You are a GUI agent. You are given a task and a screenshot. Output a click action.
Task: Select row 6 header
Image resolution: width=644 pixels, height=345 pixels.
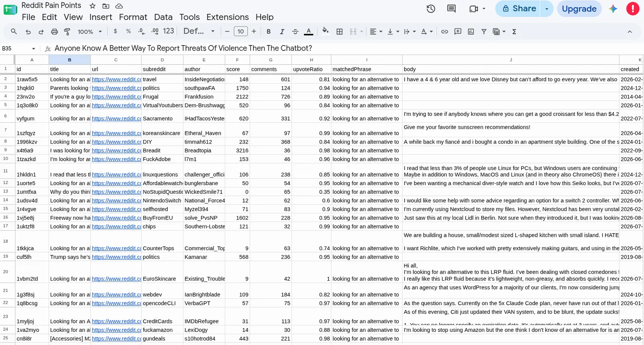[x=6, y=116]
